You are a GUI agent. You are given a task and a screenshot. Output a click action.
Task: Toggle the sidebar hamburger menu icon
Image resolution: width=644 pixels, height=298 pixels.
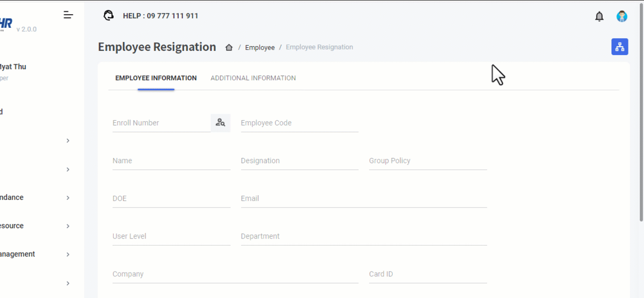pyautogui.click(x=68, y=15)
